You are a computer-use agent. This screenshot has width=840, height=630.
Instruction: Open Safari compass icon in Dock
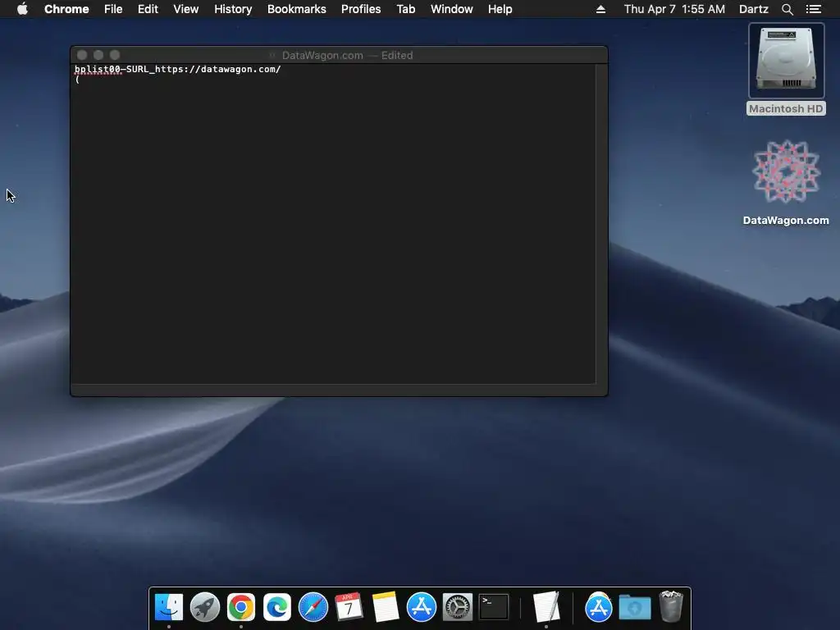click(x=313, y=607)
